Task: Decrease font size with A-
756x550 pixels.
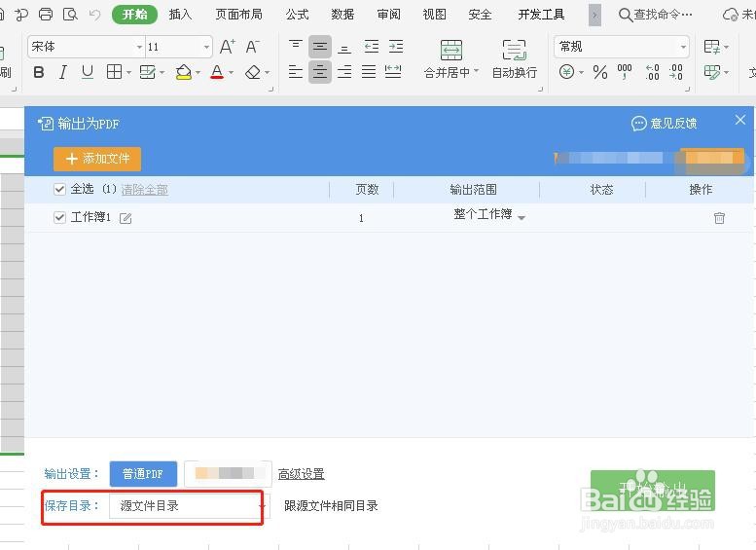Action: [253, 47]
